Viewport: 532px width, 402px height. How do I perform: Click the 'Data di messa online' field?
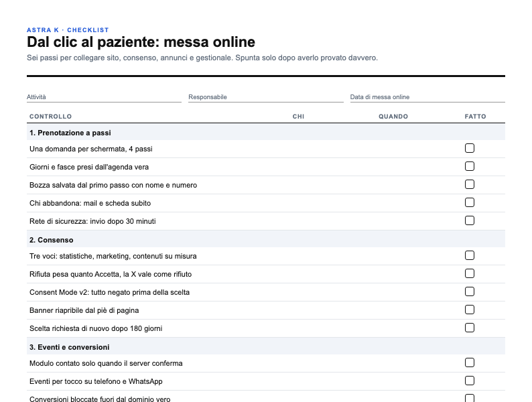click(x=427, y=97)
